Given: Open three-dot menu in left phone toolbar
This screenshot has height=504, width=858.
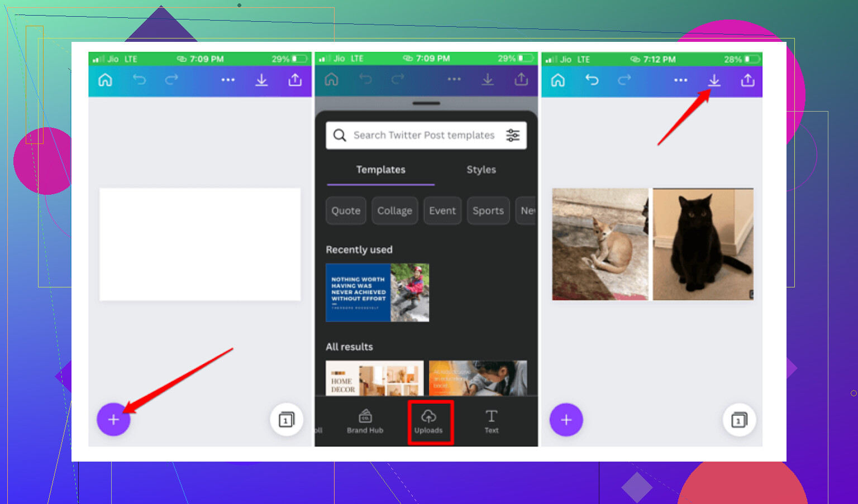Looking at the screenshot, I should point(228,80).
